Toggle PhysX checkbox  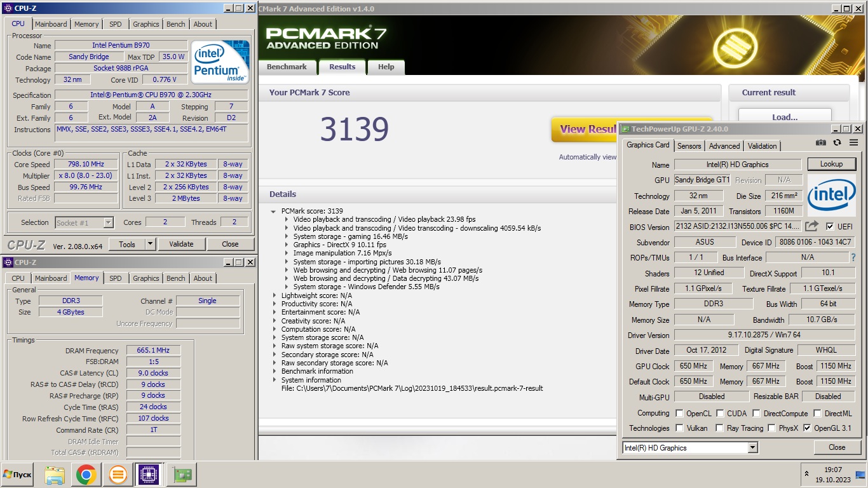point(771,428)
